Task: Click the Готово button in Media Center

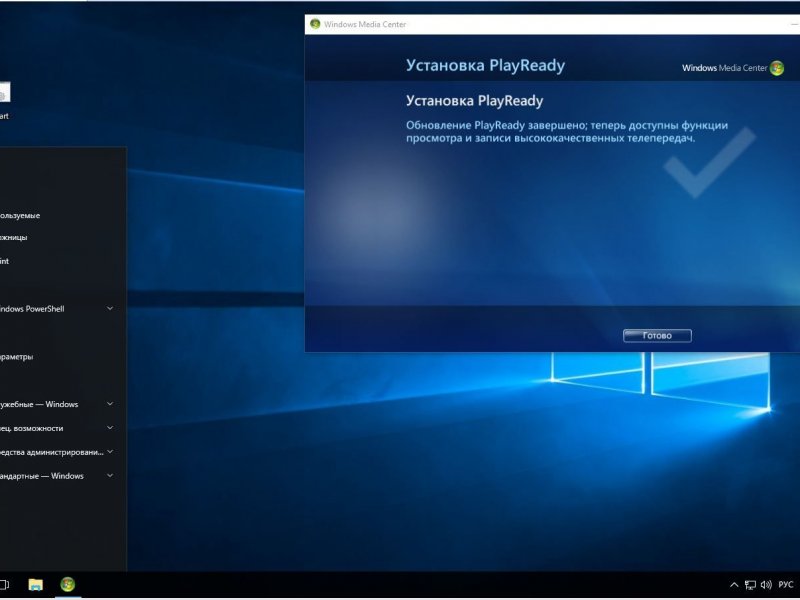Action: click(x=657, y=335)
